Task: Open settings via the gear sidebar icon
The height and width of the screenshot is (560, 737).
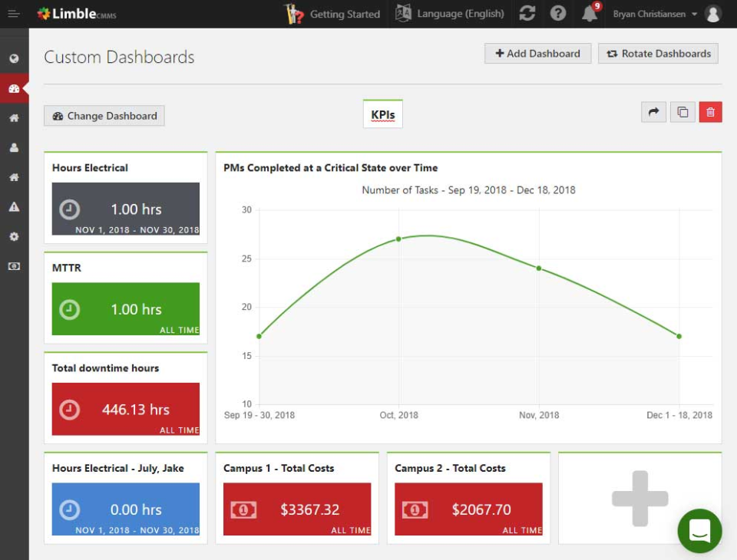Action: pyautogui.click(x=13, y=236)
